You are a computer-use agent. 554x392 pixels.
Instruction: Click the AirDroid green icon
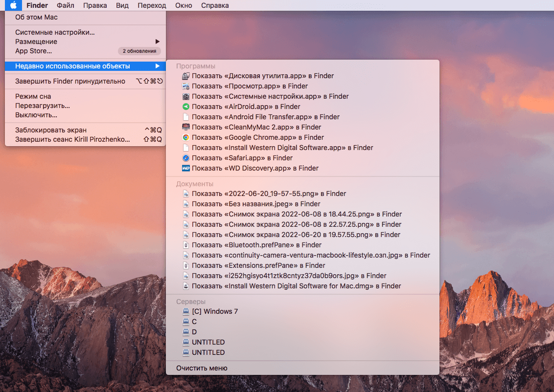click(x=185, y=107)
